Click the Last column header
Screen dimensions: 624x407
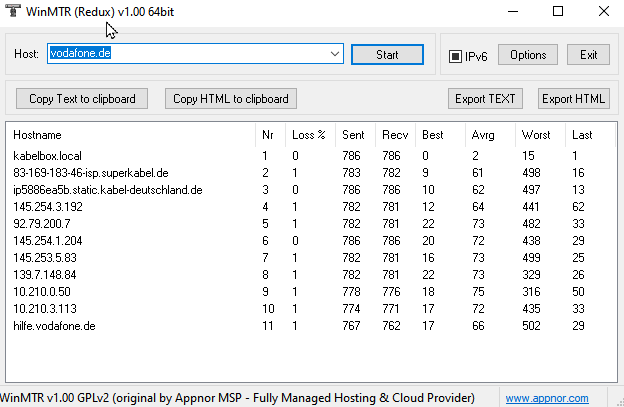[x=590, y=135]
